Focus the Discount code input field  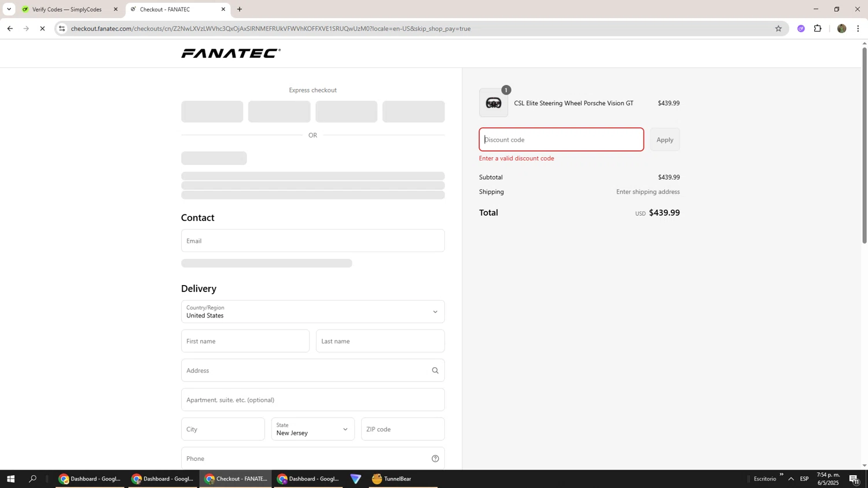tap(561, 139)
